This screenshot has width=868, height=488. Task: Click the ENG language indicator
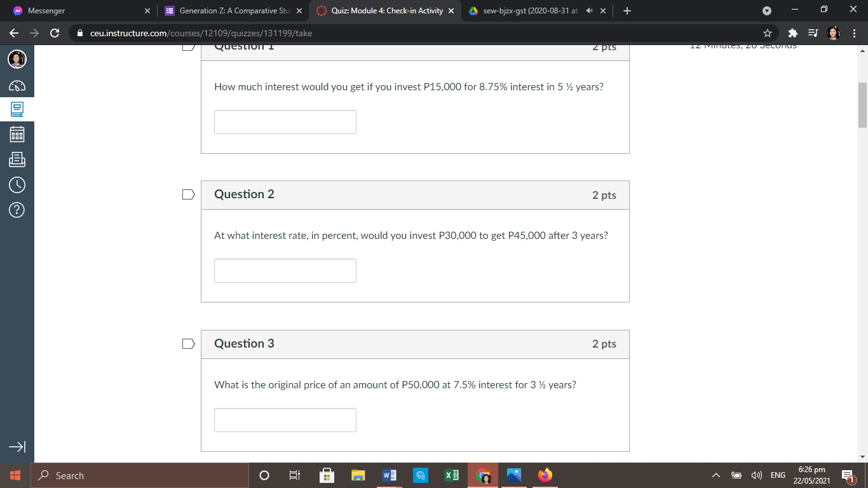[x=778, y=475]
